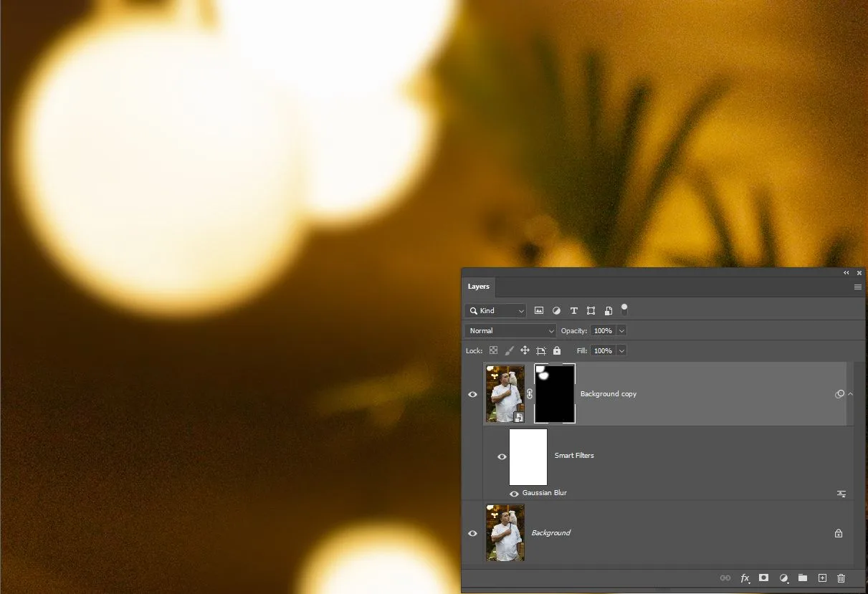Select the Layers panel tab
This screenshot has height=594, width=868.
[x=479, y=287]
